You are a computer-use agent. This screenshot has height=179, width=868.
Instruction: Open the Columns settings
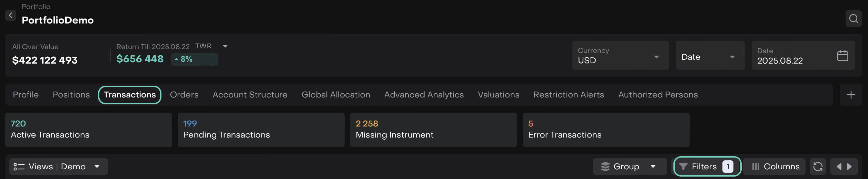(x=775, y=167)
